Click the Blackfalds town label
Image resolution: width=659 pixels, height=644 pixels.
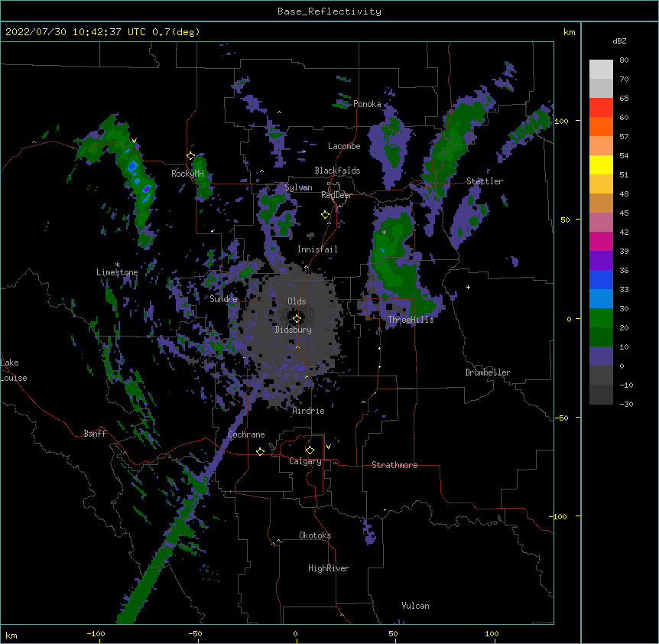point(337,171)
